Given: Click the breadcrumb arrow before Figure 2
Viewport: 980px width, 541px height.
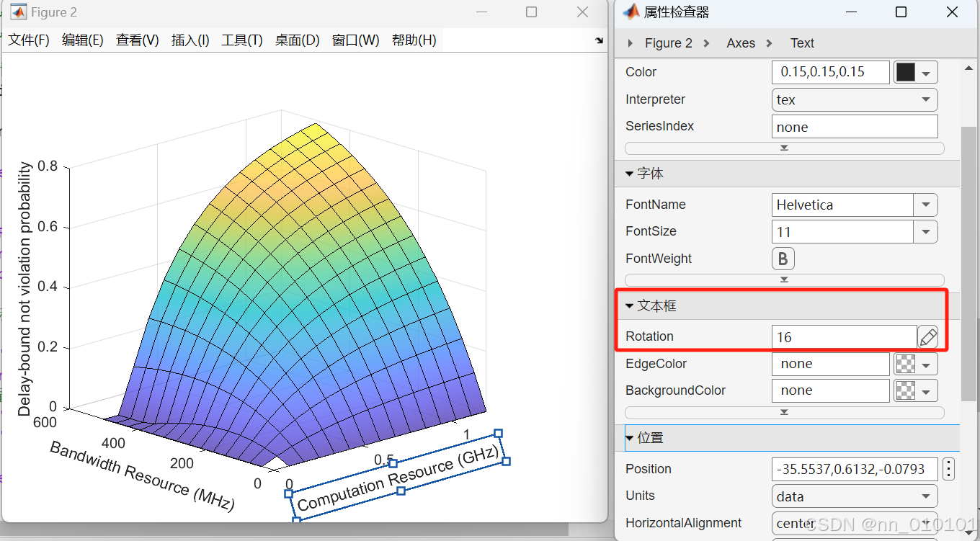Looking at the screenshot, I should coord(631,43).
